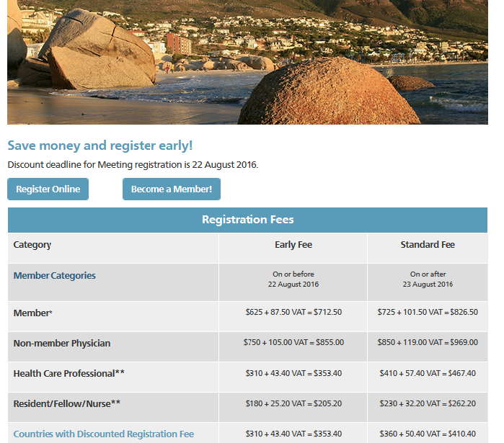504x443 pixels.
Task: Click the On or before 22 August 2016 cell
Action: (x=293, y=279)
